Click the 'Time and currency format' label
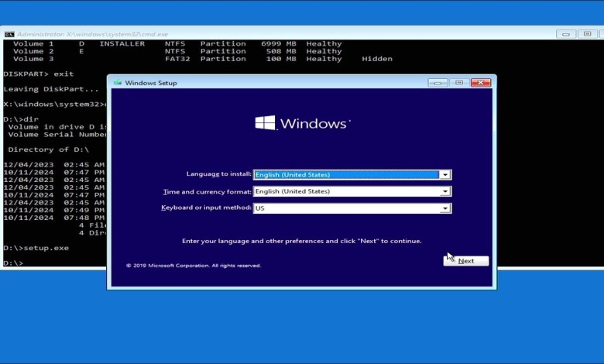Screen dimensions: 604x364 [208, 192]
